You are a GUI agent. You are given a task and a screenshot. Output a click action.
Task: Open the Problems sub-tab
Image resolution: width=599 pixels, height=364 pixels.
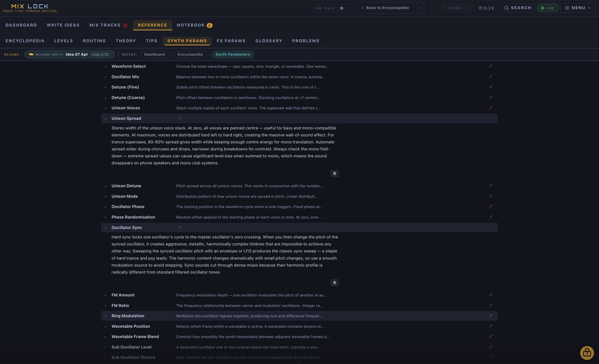pyautogui.click(x=306, y=41)
